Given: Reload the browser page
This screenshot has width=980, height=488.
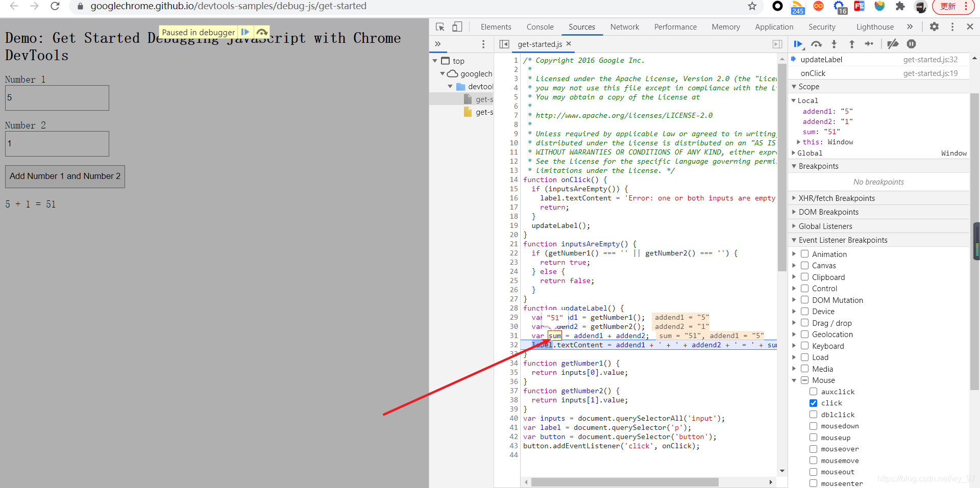Looking at the screenshot, I should tap(55, 6).
